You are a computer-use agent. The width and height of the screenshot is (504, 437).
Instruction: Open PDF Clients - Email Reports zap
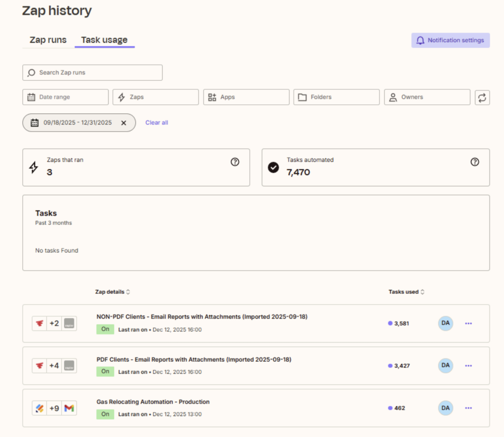(x=194, y=360)
